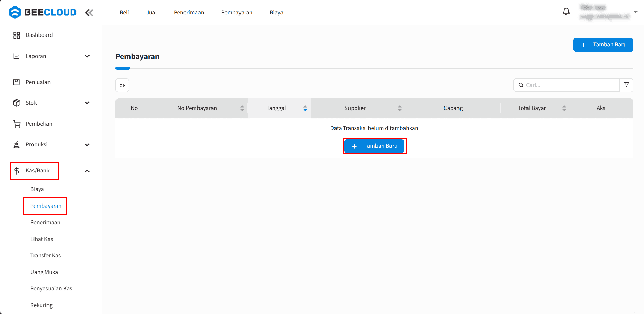Click top-right Tambah Baru button
The height and width of the screenshot is (314, 644).
(603, 45)
